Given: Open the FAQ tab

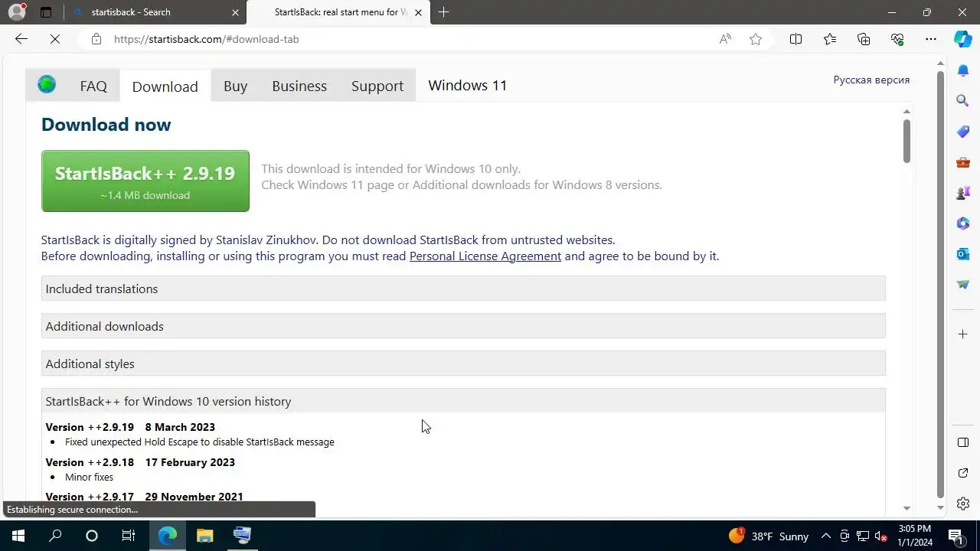Looking at the screenshot, I should pos(93,86).
